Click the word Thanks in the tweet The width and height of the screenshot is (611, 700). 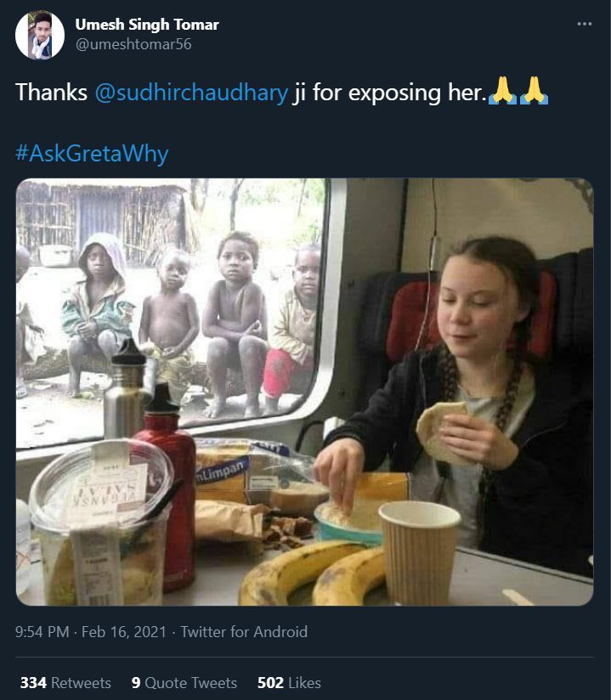[x=52, y=93]
